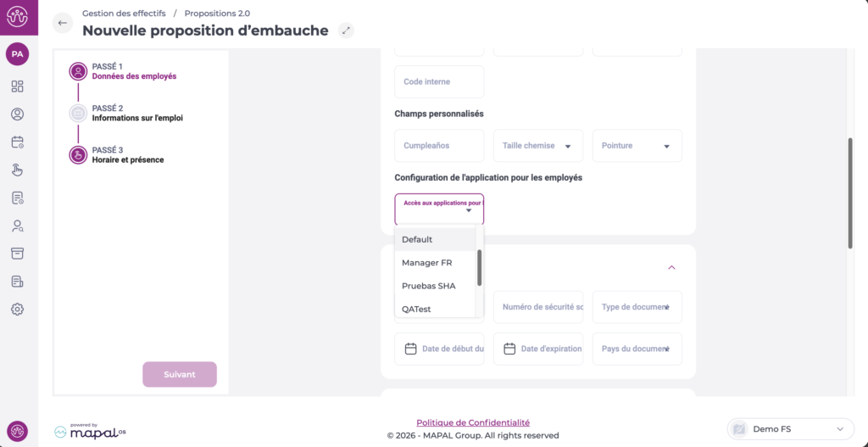Open the Politique de Confidentialité link
Screen dimensions: 868x447
[x=473, y=422]
